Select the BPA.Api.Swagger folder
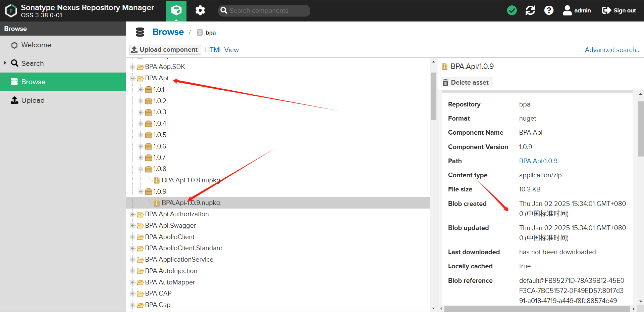 click(x=170, y=226)
